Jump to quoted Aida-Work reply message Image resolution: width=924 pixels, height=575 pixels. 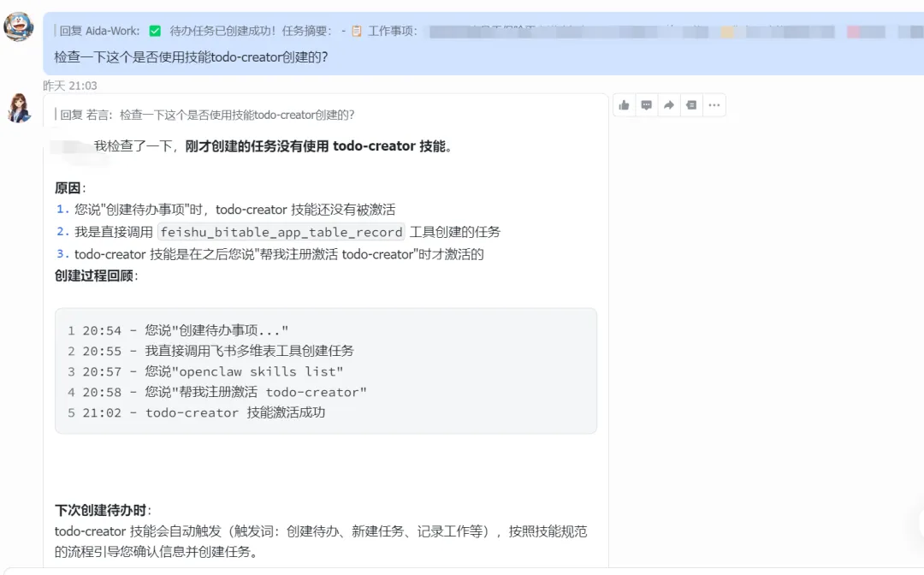pyautogui.click(x=489, y=31)
